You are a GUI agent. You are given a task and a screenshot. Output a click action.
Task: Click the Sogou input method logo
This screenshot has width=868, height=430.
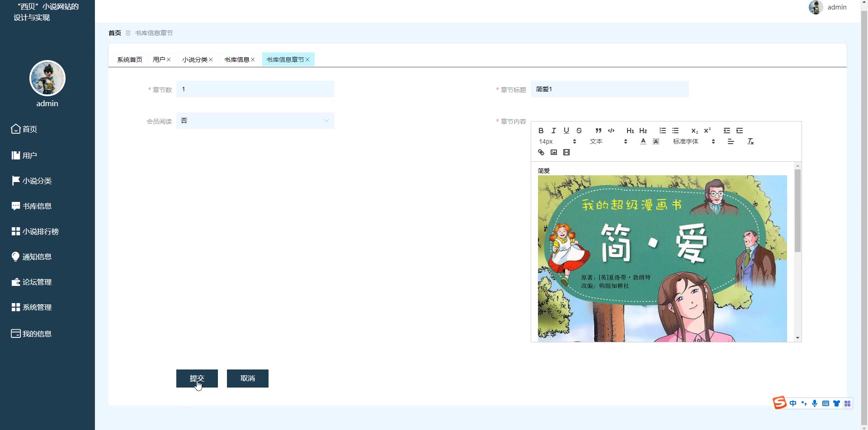click(x=779, y=402)
